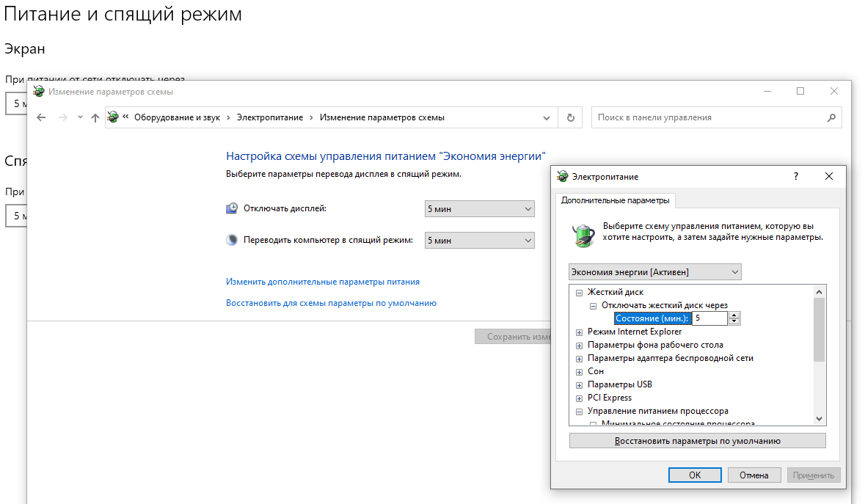Click settings tree scroll down arrow
This screenshot has width=865, height=504.
click(820, 419)
